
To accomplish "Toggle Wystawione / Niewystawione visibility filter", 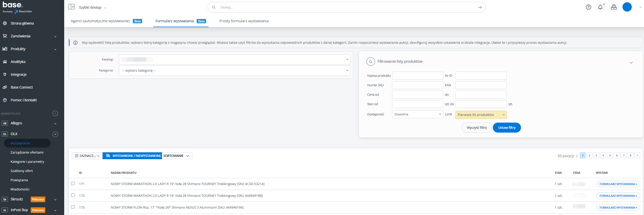I will coord(132,156).
